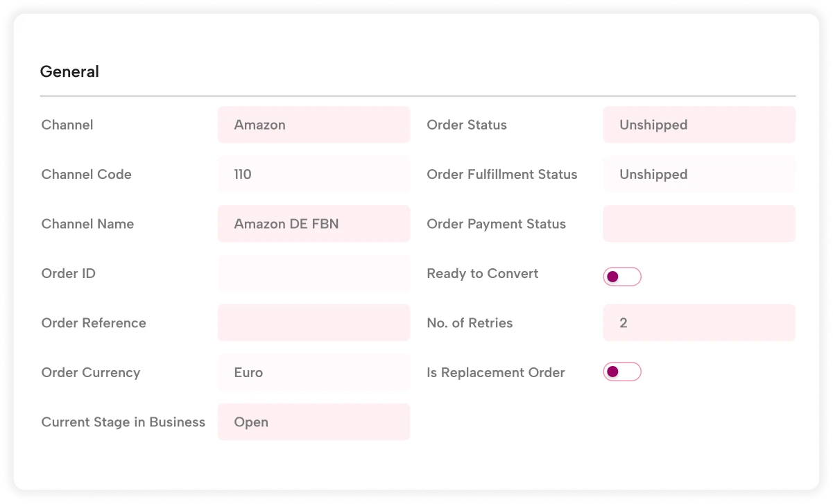Click the Ready to Convert label

[482, 274]
